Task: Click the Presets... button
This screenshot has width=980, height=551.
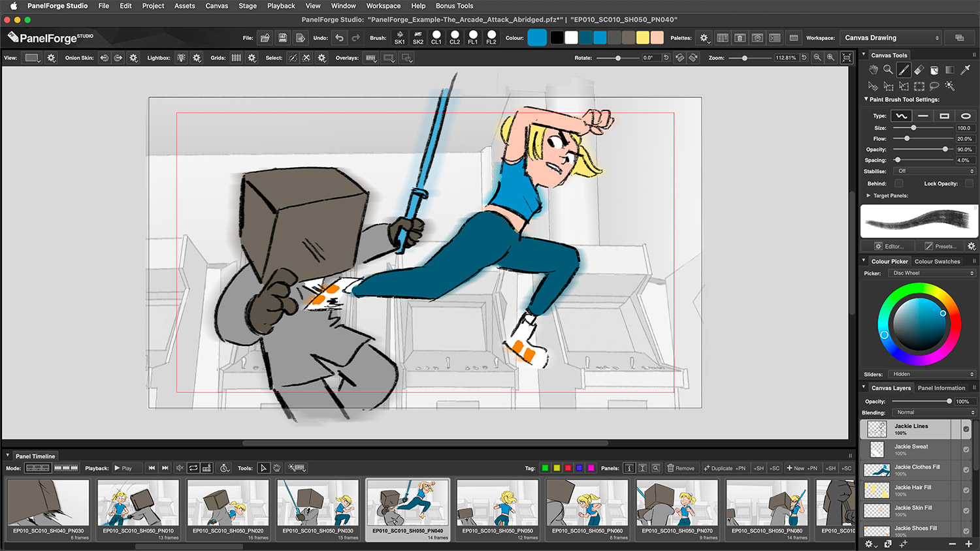Action: [939, 246]
